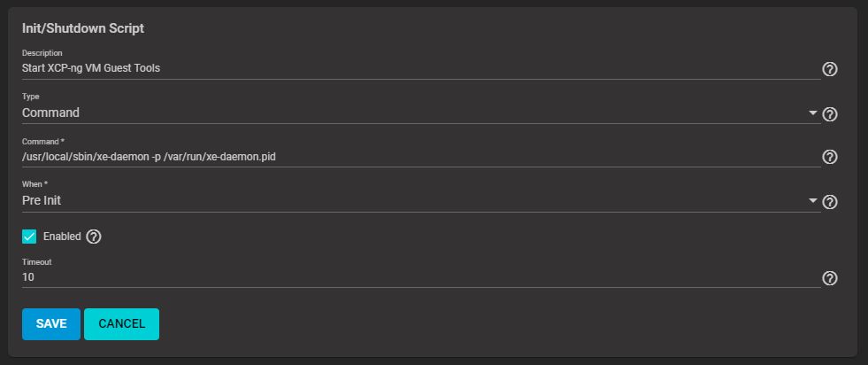868x365 pixels.
Task: Show help for the Timeout field
Action: coord(829,278)
